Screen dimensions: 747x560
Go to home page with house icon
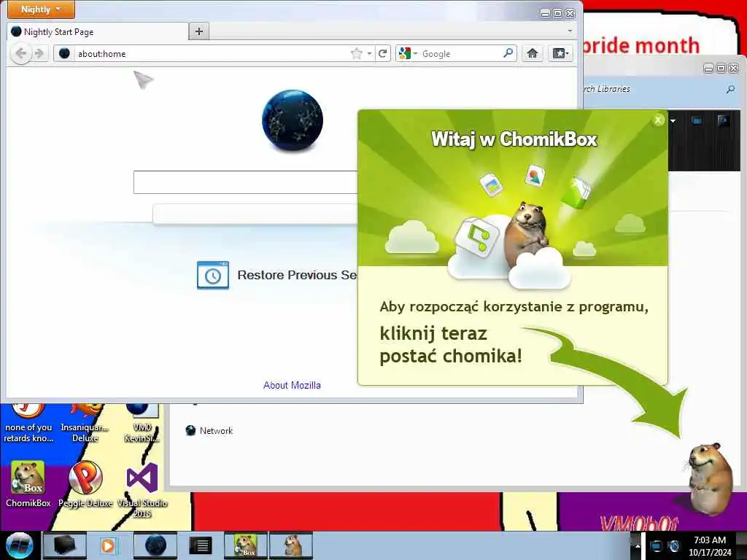[532, 53]
